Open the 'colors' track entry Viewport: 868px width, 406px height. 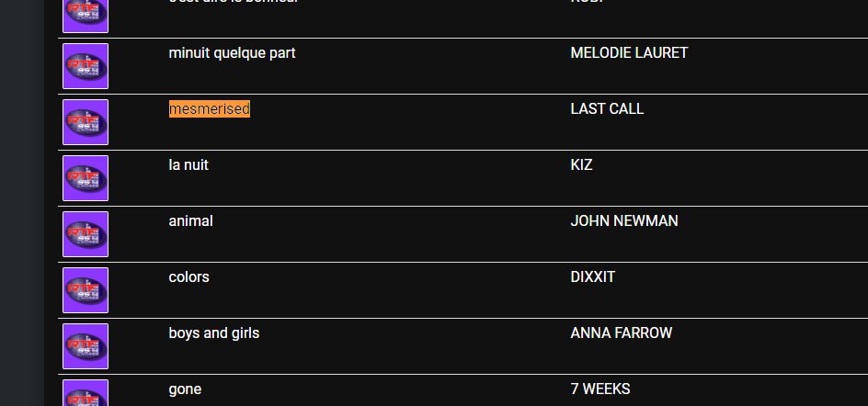(x=188, y=277)
